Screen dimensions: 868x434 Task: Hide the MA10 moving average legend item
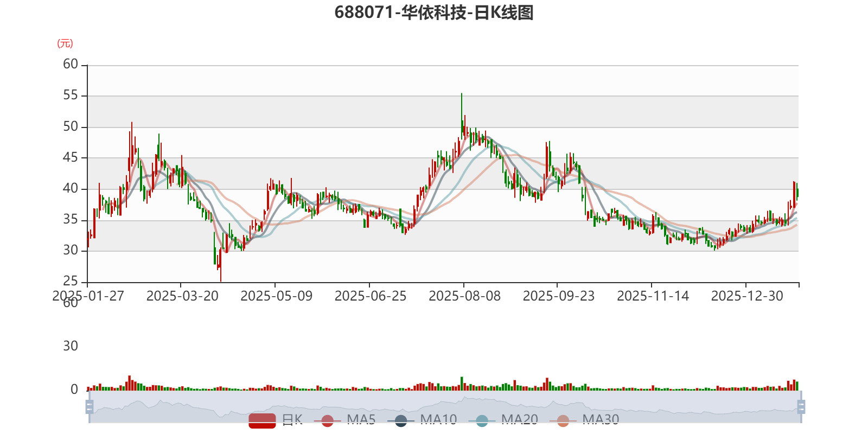pos(422,420)
